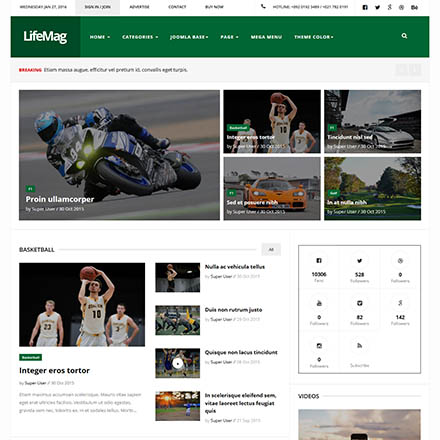Open the Duis non rutrum justo thumbnail
This screenshot has width=440, height=440.
pyautogui.click(x=178, y=320)
